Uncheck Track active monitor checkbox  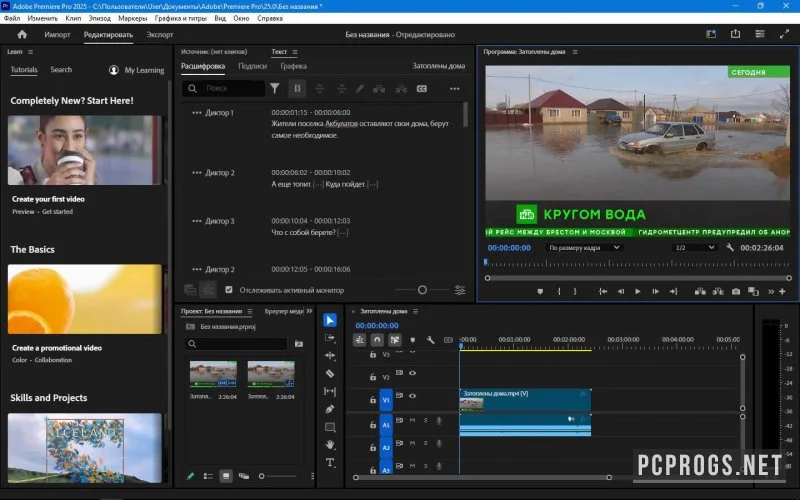[229, 290]
